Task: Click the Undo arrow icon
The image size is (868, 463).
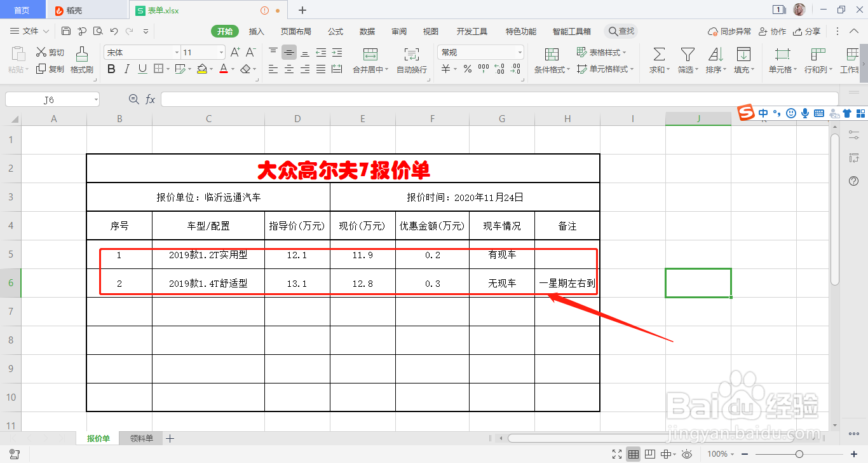Action: [x=114, y=31]
